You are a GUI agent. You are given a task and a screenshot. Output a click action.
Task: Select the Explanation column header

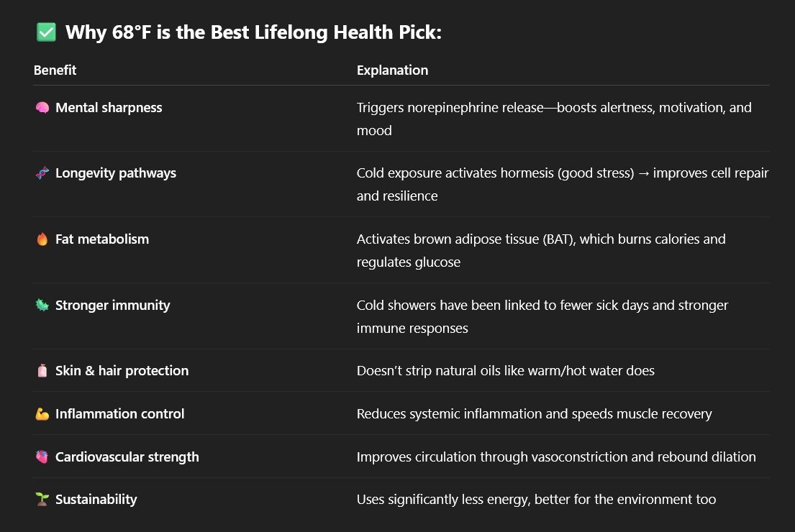click(x=392, y=70)
